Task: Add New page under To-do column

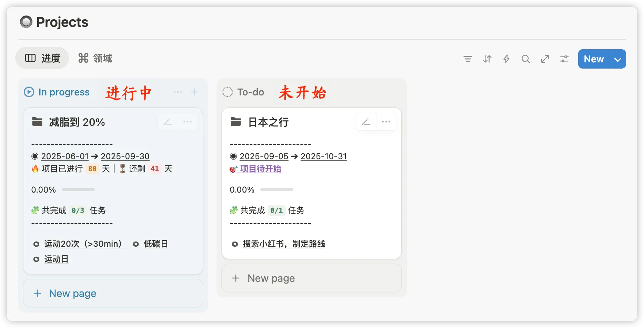Action: point(271,278)
